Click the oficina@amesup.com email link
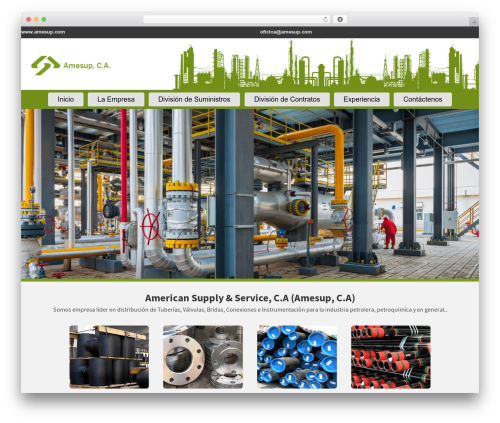 point(286,32)
